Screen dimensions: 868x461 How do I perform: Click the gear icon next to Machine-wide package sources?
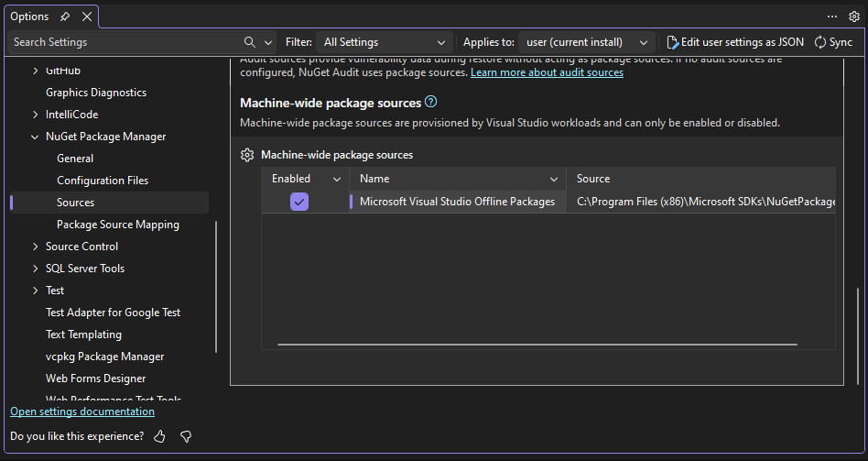tap(247, 155)
